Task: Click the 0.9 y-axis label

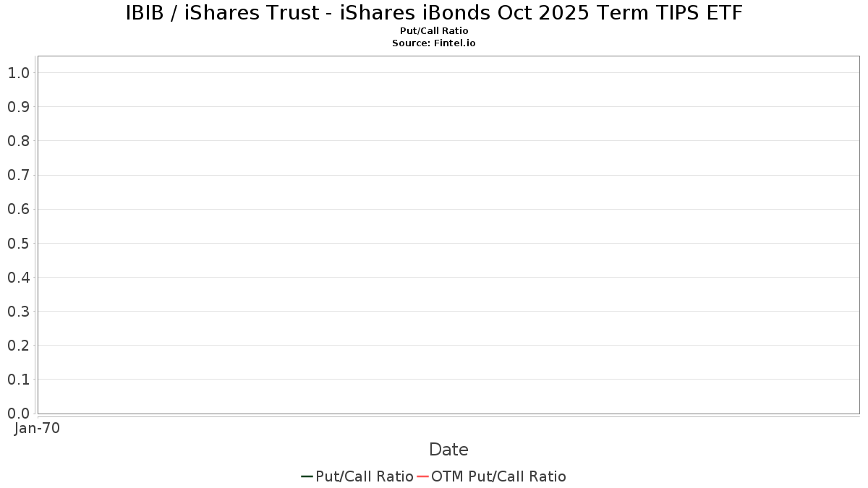Action: [18, 106]
